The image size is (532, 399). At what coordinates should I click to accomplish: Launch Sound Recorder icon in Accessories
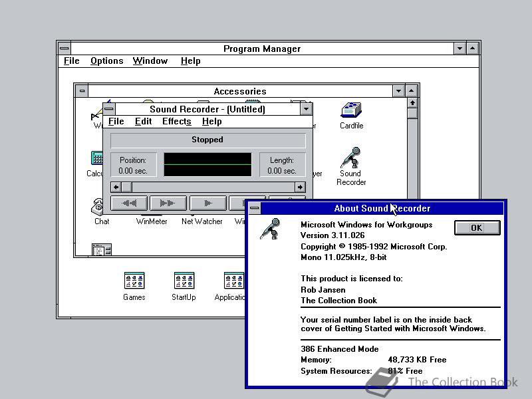pyautogui.click(x=351, y=158)
